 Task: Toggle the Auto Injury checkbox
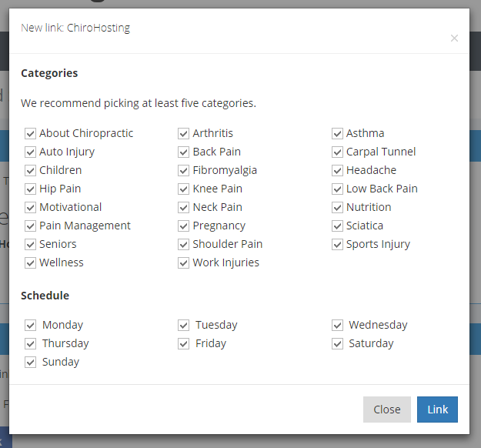(x=31, y=152)
